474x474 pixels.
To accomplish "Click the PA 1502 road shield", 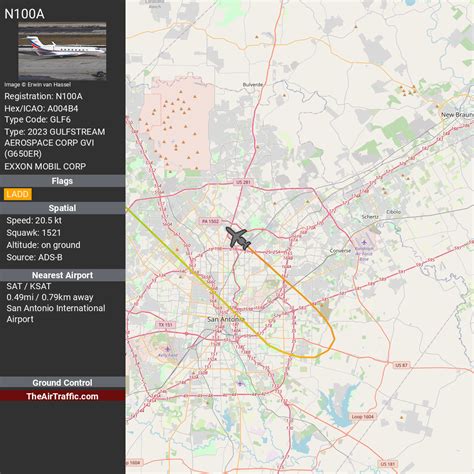I will click(x=211, y=221).
